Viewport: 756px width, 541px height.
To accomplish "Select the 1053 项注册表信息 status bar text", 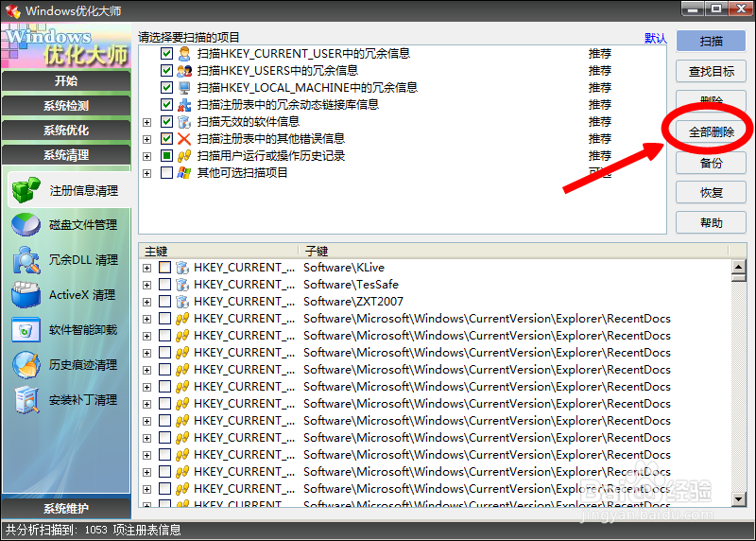I will [132, 530].
